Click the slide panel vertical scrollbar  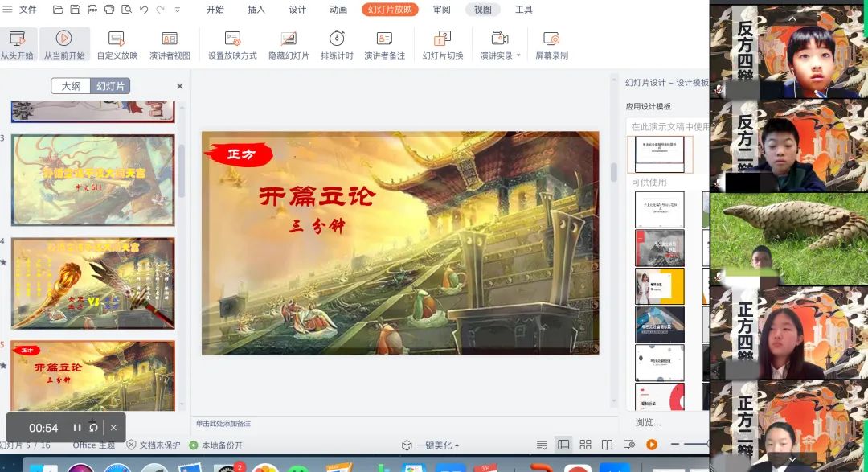tap(182, 172)
